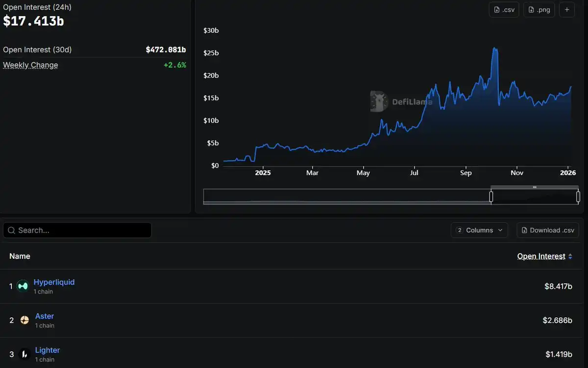Open the Hyperliquid protocol page link
This screenshot has width=588, height=368.
[x=54, y=282]
